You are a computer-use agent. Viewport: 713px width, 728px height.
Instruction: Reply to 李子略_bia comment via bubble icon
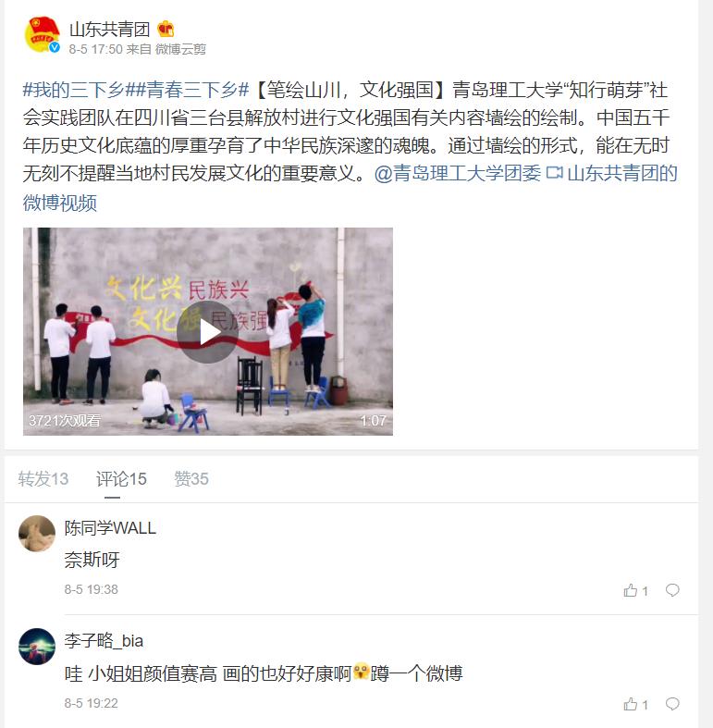point(672,704)
